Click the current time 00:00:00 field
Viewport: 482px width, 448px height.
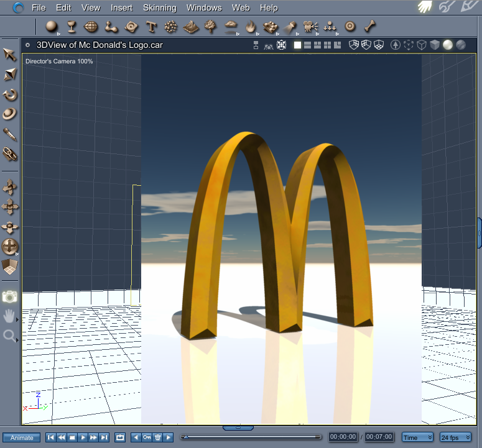coord(343,437)
